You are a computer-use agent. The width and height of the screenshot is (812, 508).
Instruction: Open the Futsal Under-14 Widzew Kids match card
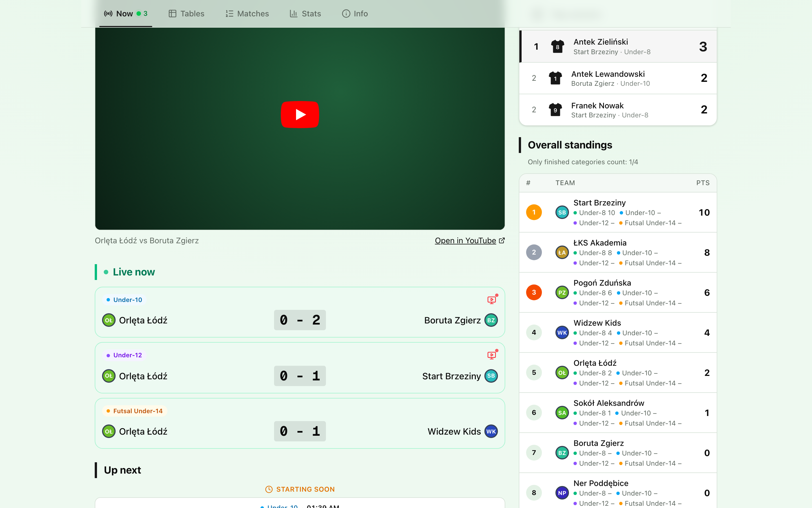pyautogui.click(x=300, y=423)
